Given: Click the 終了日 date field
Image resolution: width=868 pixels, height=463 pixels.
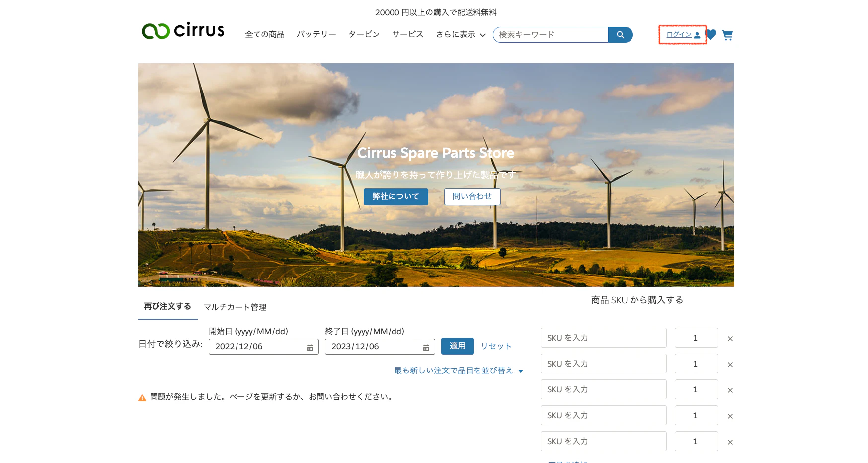Looking at the screenshot, I should click(x=380, y=347).
